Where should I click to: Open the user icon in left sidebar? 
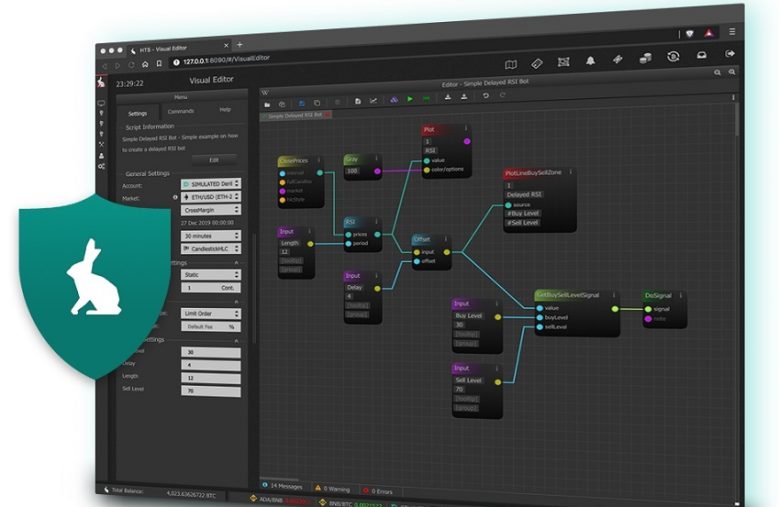(101, 155)
